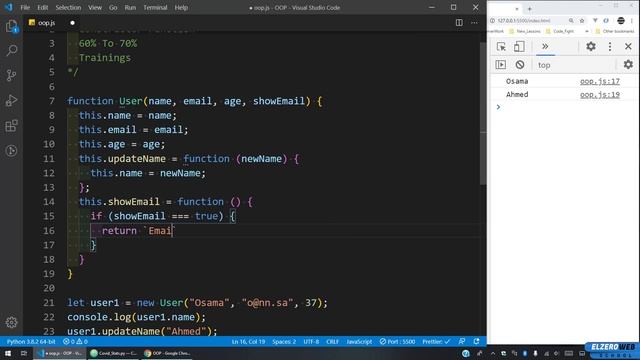Open the Explorer view in activity bar
Viewport: 640px width, 360px height.
(x=11, y=26)
